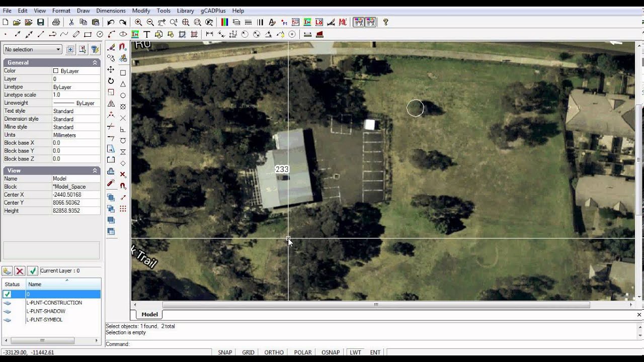Screen dimensions: 644x362
Task: Click the color palette icon in top toolbar
Action: point(224,22)
